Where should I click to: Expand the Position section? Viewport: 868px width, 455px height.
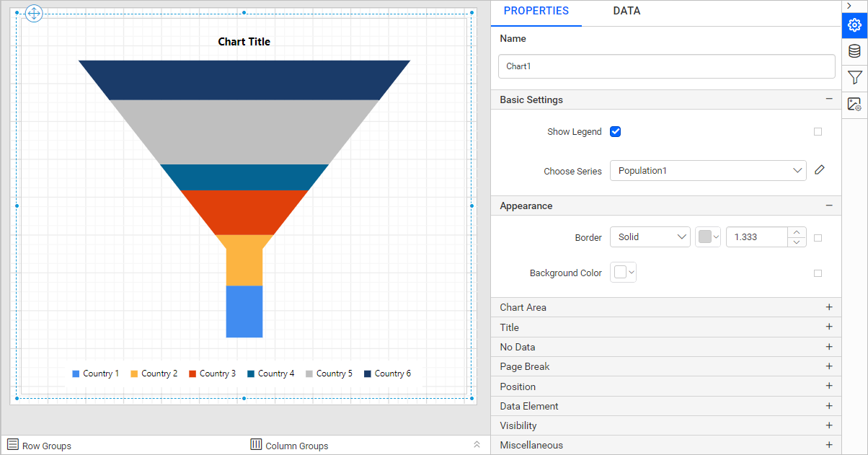coord(829,386)
